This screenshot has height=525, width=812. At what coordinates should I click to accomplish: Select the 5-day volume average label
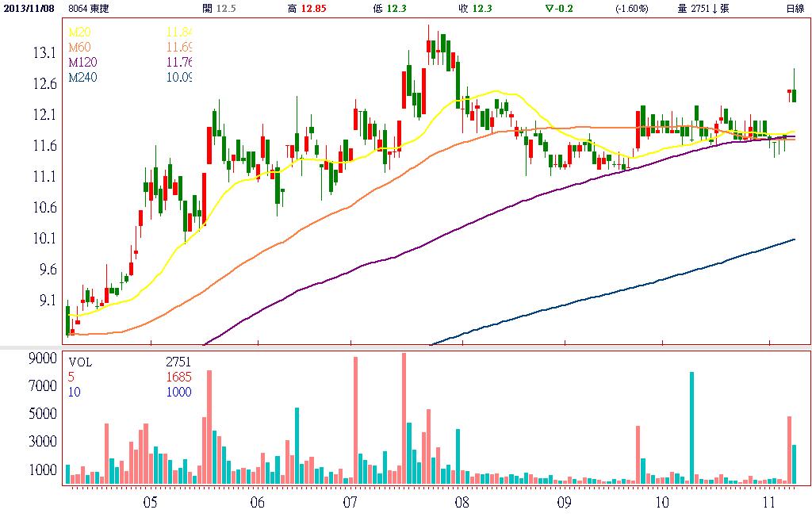click(71, 377)
